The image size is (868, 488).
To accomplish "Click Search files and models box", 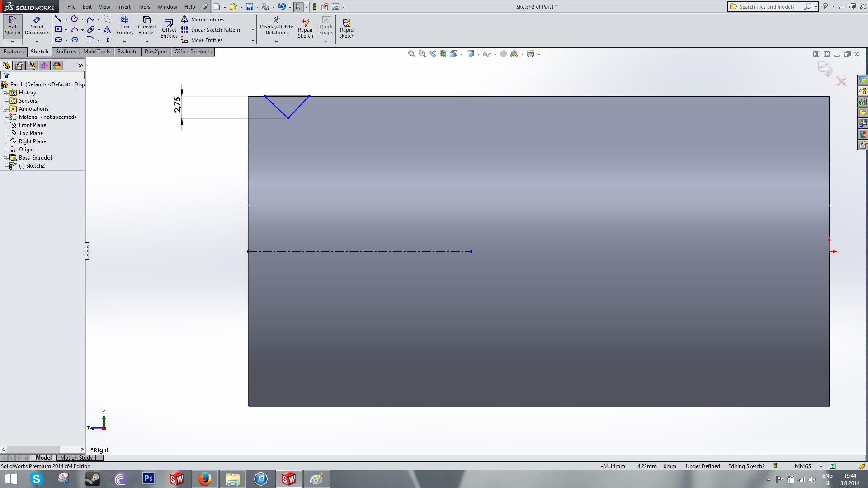I will coord(767,7).
